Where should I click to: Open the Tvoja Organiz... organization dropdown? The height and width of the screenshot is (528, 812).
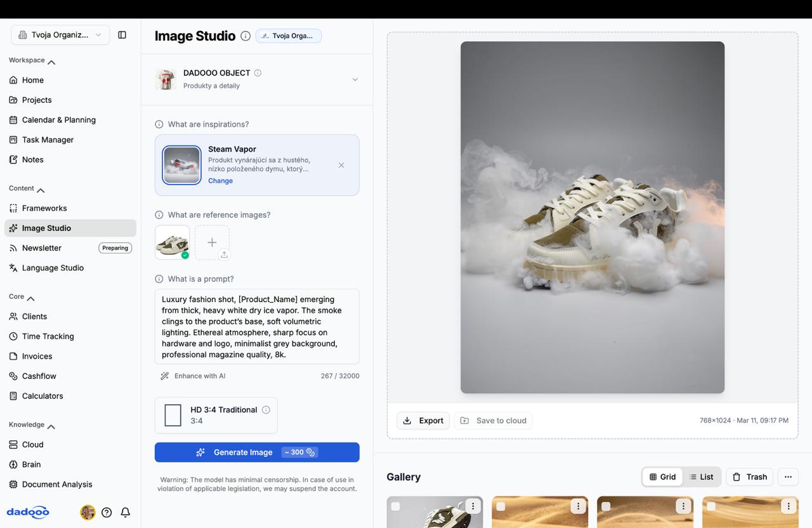pyautogui.click(x=60, y=35)
